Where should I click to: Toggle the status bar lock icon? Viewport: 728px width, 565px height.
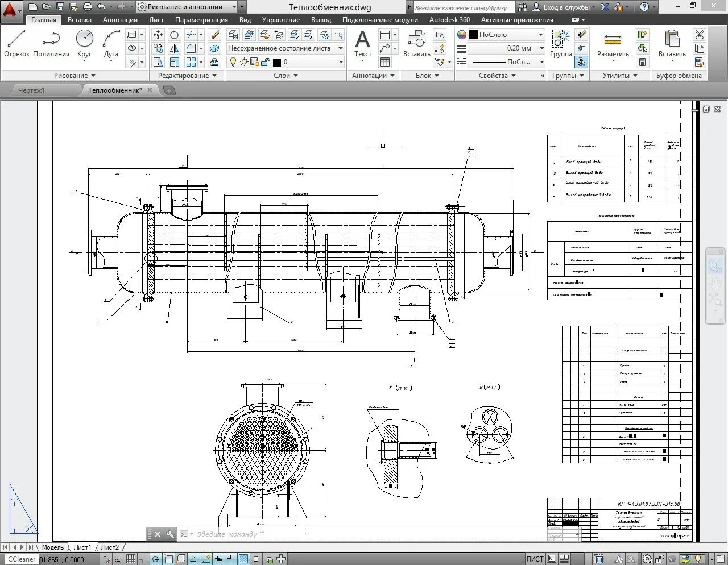(x=660, y=559)
